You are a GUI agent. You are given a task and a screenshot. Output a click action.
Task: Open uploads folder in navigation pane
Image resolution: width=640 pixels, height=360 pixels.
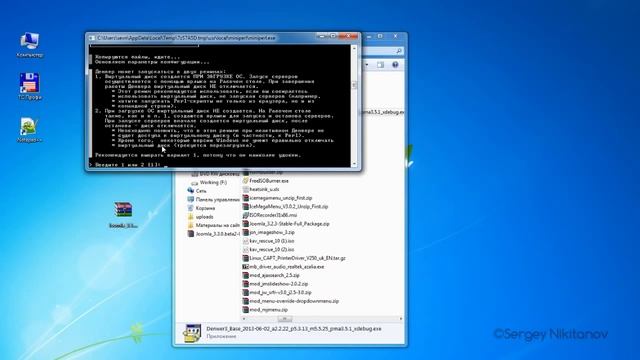tap(200, 217)
